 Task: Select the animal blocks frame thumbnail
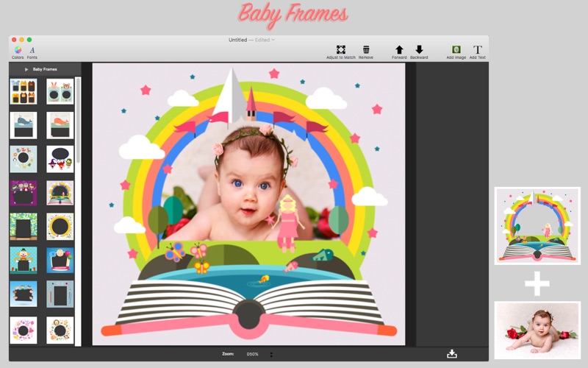click(24, 91)
